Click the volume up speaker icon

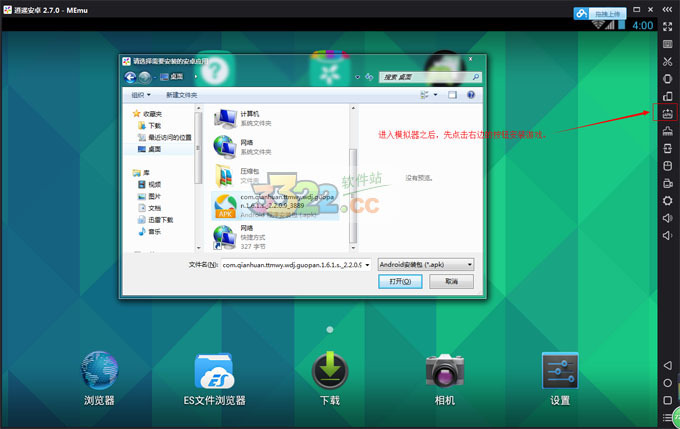pos(667,218)
